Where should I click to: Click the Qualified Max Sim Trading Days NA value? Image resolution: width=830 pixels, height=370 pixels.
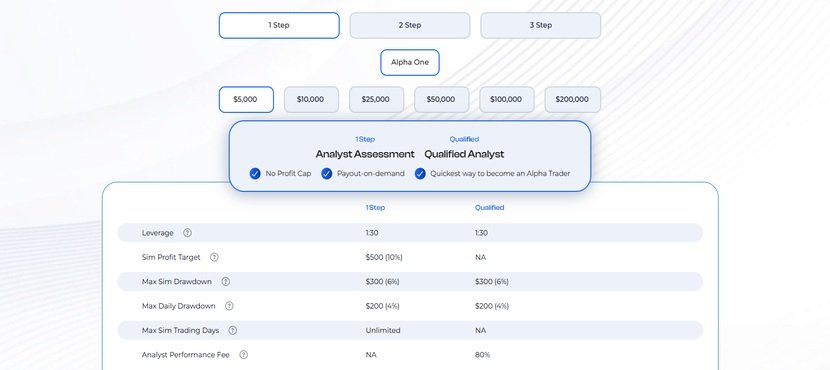click(480, 330)
